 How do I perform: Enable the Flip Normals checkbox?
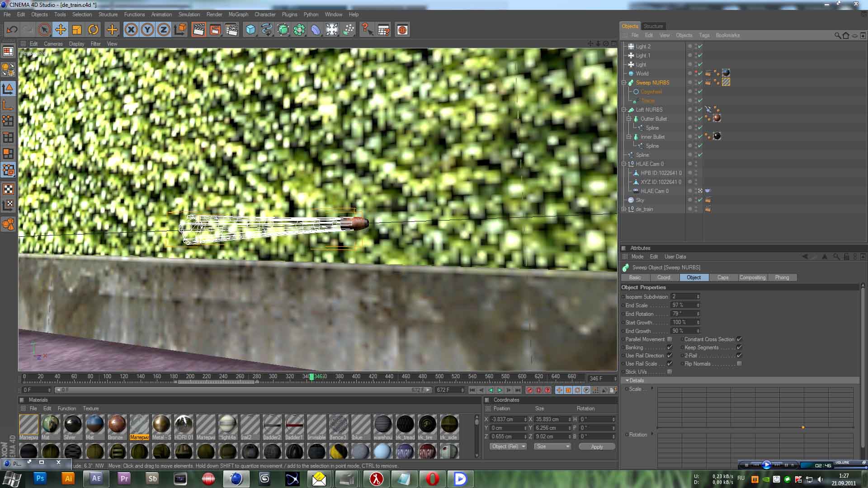pyautogui.click(x=739, y=364)
